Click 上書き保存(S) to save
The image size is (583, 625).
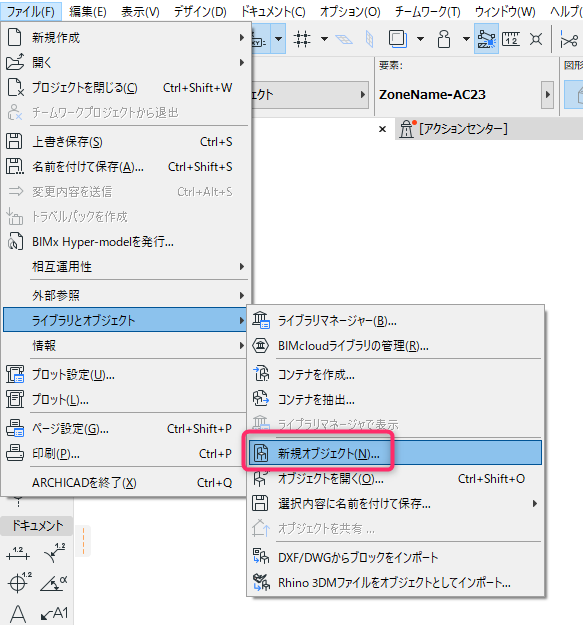[126, 142]
